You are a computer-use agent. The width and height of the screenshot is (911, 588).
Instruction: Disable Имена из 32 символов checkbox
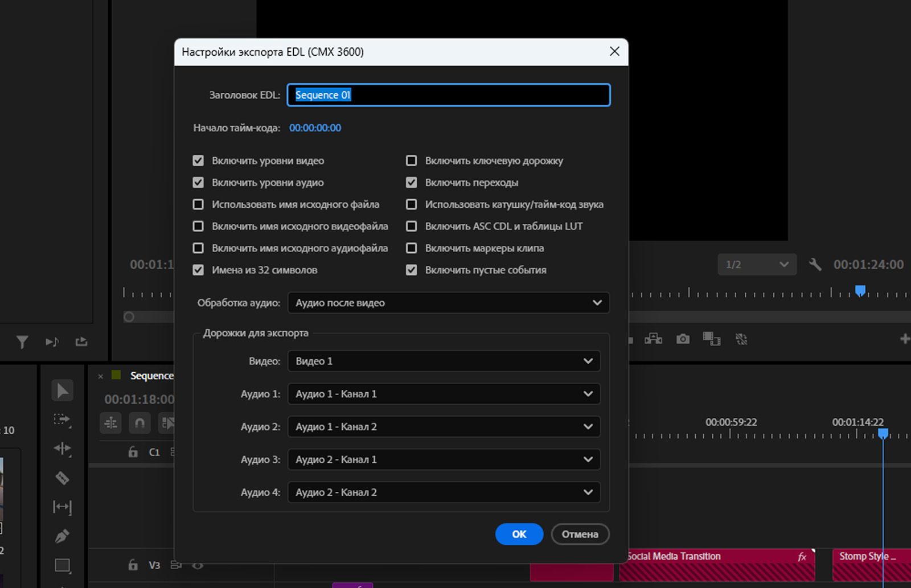tap(198, 270)
